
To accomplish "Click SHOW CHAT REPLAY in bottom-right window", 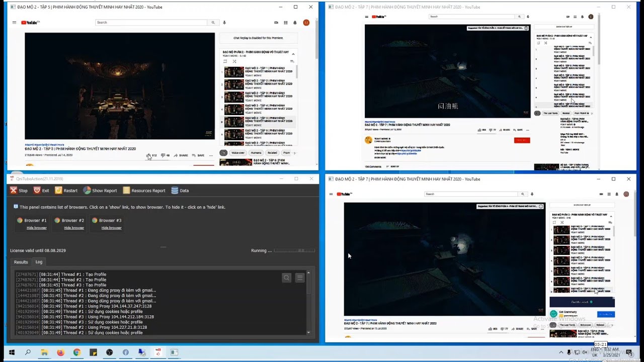I will (582, 205).
